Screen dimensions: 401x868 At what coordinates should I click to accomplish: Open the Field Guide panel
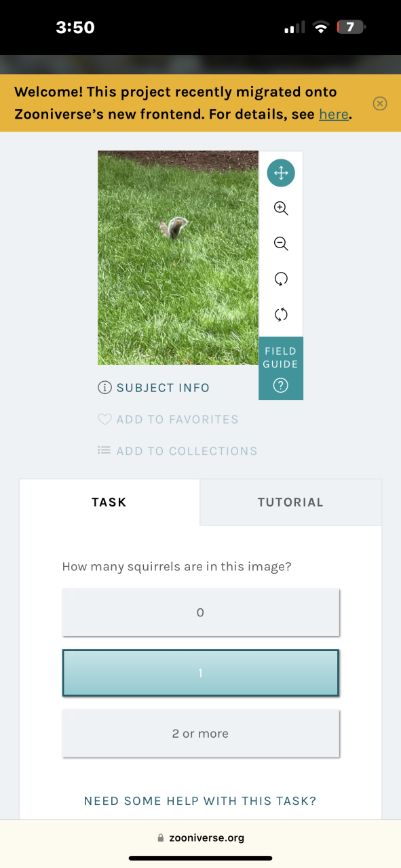click(x=281, y=368)
